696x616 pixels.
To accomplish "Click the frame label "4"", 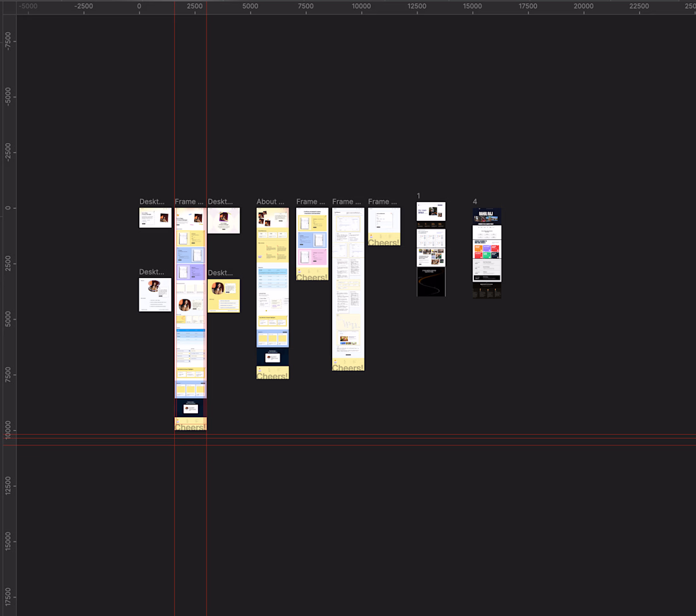I will (475, 201).
